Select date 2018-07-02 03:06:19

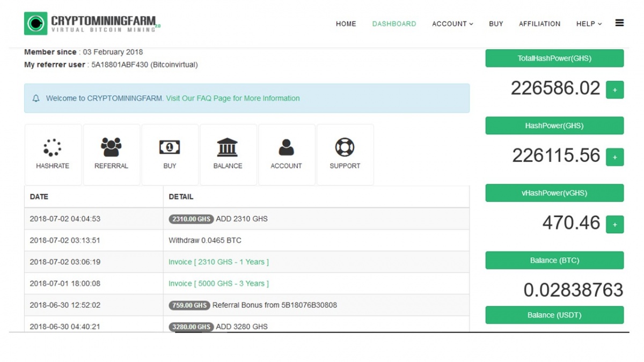pos(65,262)
